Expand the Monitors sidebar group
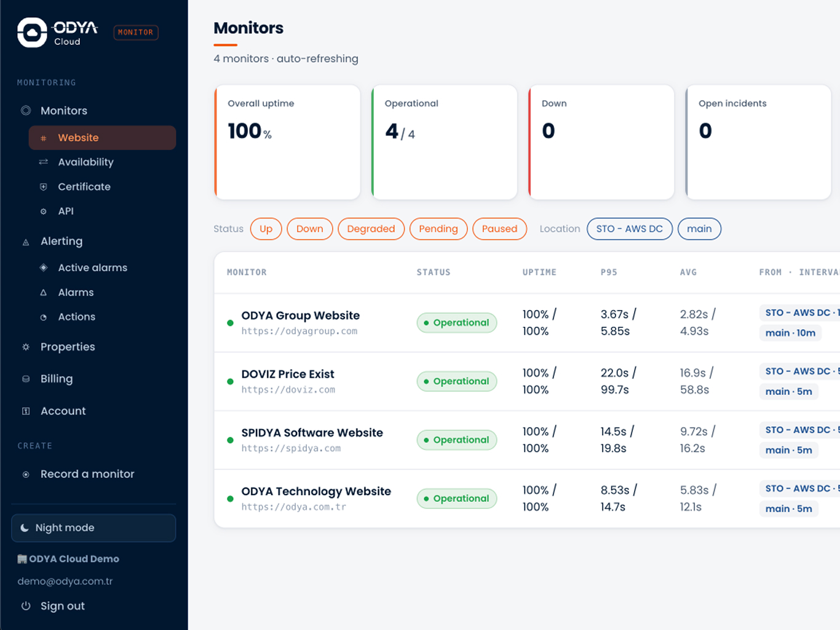 93,111
